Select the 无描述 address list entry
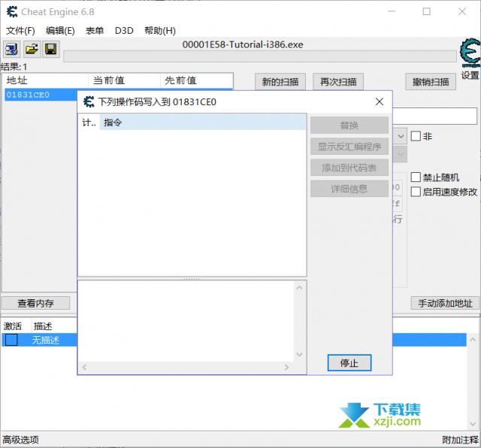Viewport: 481px width, 448px height. 45,340
